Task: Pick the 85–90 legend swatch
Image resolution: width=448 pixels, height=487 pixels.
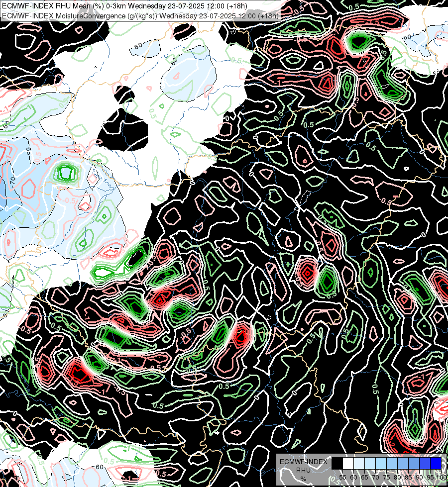Action: point(414,463)
